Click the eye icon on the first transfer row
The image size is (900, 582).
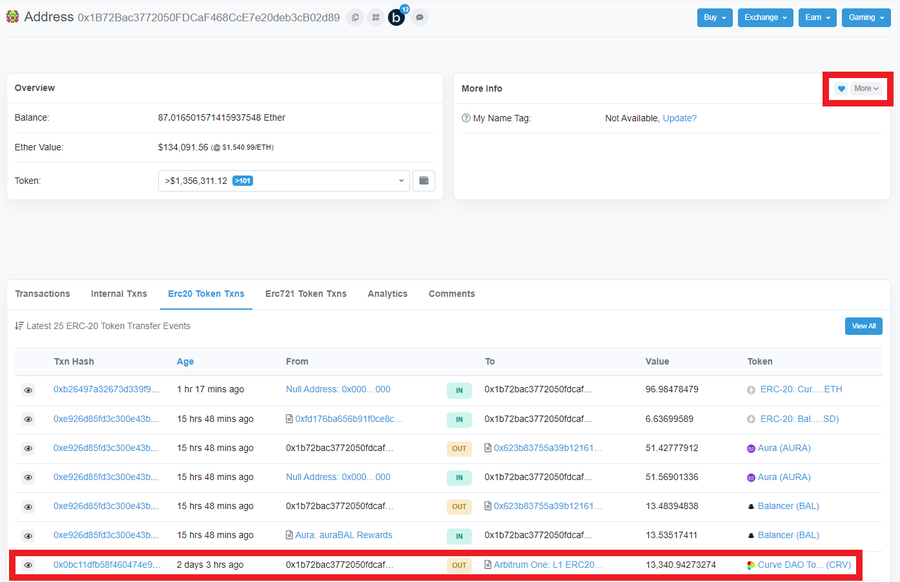(28, 389)
